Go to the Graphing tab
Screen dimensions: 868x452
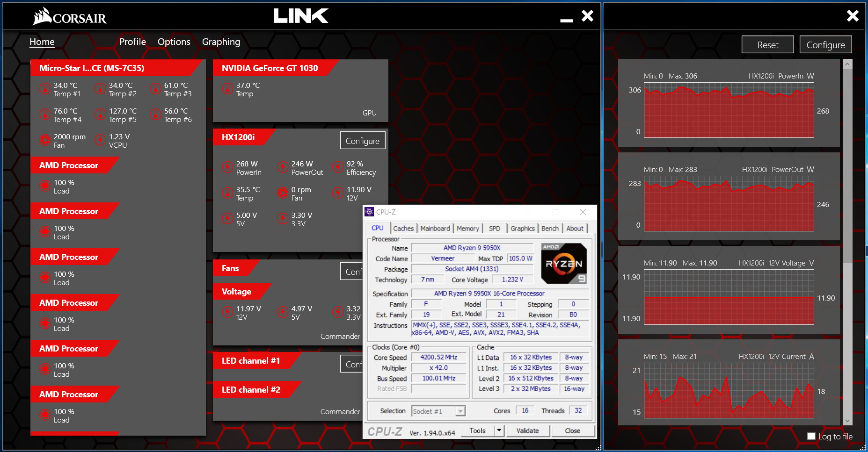point(221,42)
